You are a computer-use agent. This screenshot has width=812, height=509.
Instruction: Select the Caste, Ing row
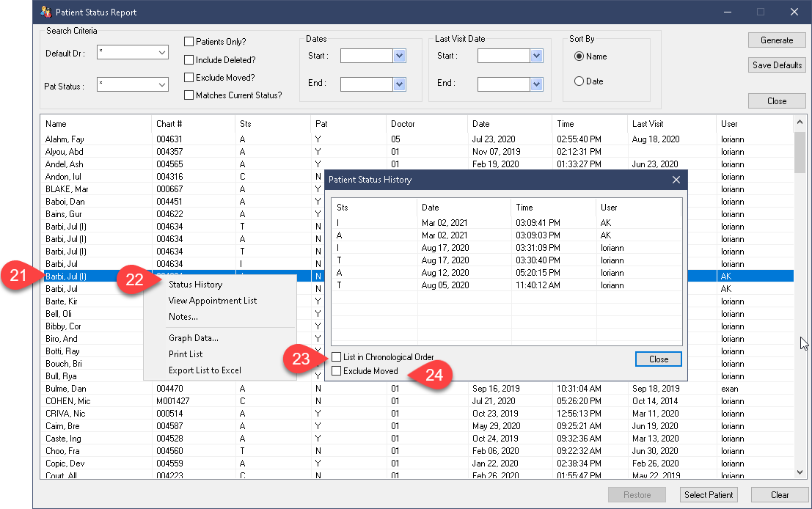tap(417, 438)
